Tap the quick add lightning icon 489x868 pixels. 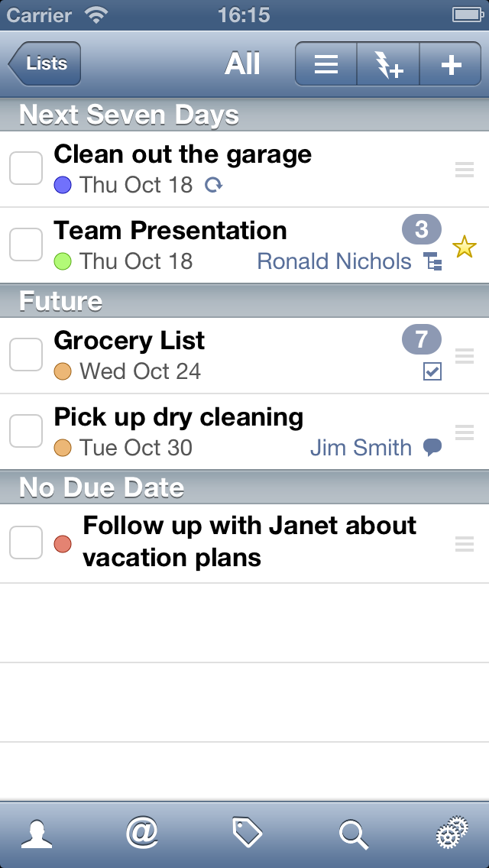pyautogui.click(x=388, y=65)
